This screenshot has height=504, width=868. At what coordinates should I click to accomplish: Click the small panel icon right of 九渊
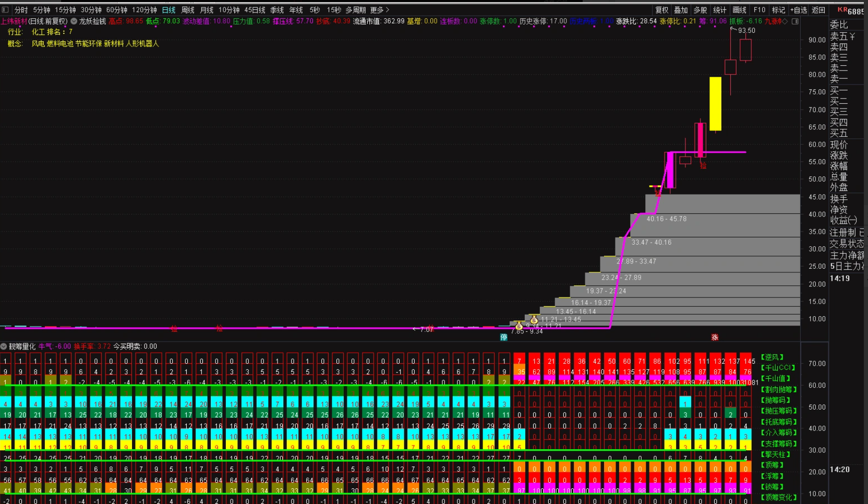pos(795,21)
